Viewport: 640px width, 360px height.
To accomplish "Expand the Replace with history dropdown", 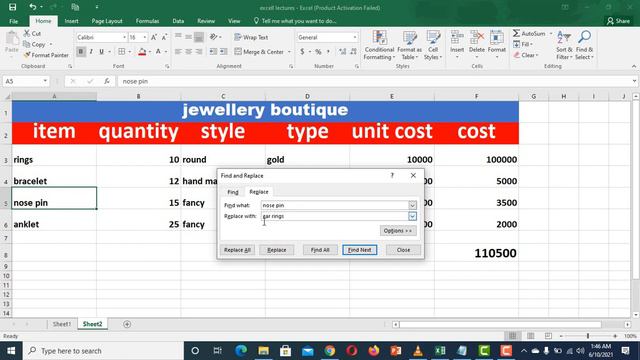I will [x=412, y=216].
